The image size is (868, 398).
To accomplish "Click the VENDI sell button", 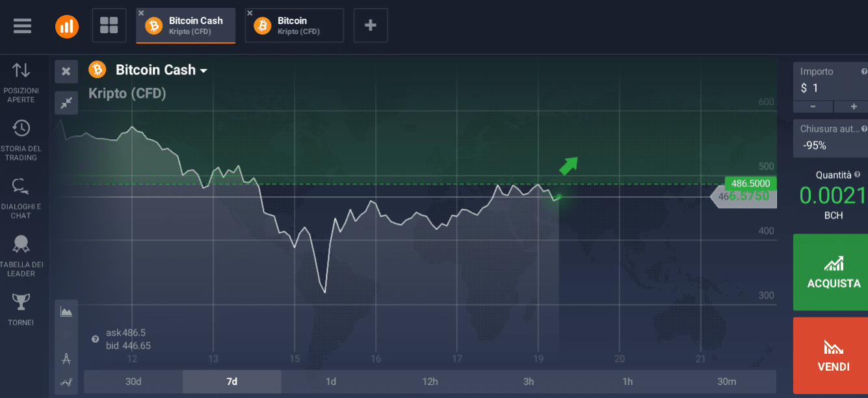I will point(830,356).
